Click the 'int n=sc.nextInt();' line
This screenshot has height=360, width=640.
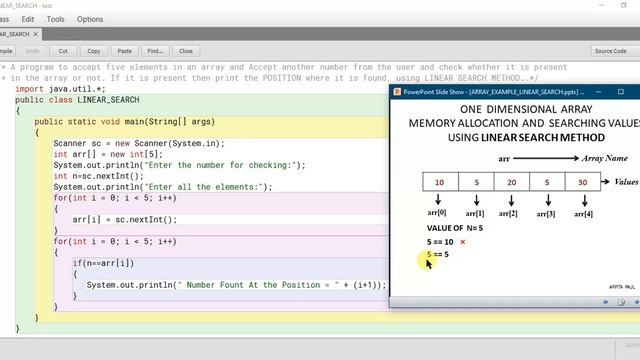[x=98, y=176]
